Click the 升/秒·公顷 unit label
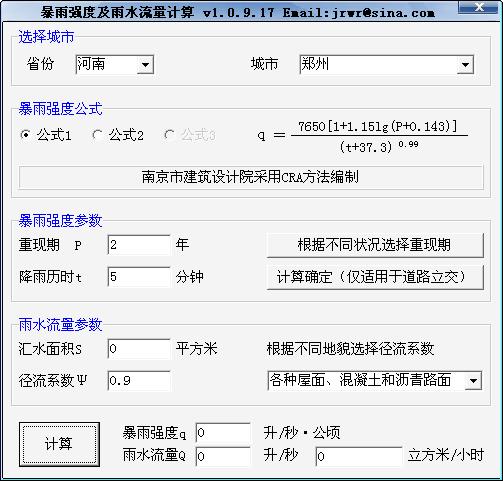 click(x=302, y=433)
